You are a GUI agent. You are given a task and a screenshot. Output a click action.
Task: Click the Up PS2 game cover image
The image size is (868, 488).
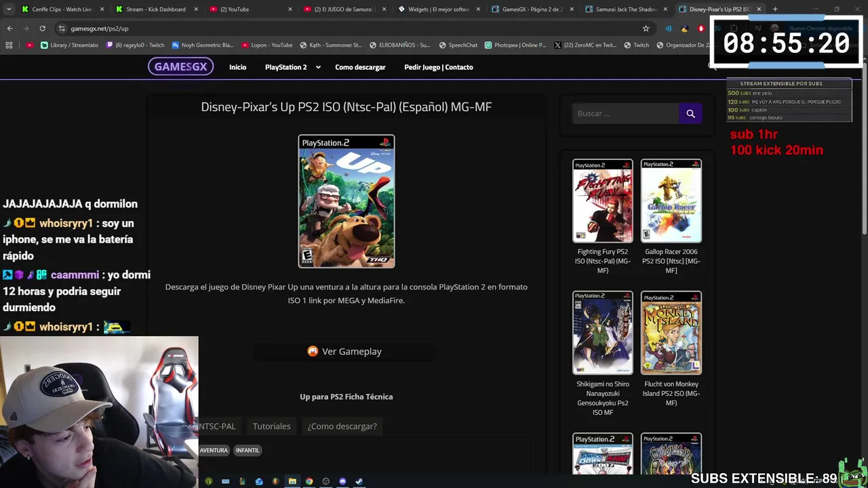(x=347, y=201)
